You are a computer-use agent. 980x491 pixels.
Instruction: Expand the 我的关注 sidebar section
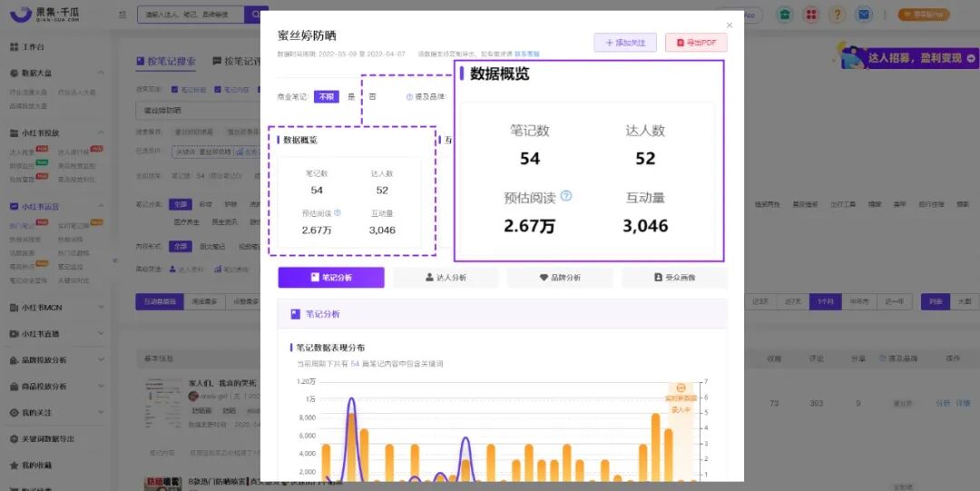pos(101,413)
